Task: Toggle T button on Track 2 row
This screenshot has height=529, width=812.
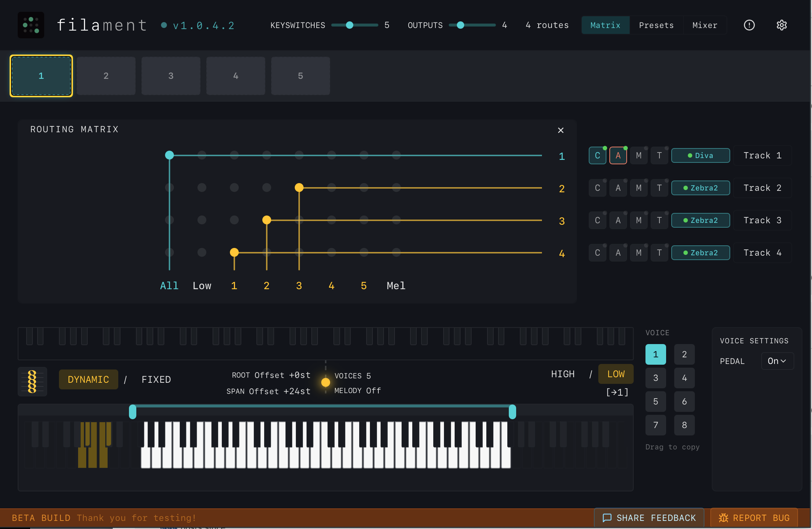Action: (x=659, y=188)
